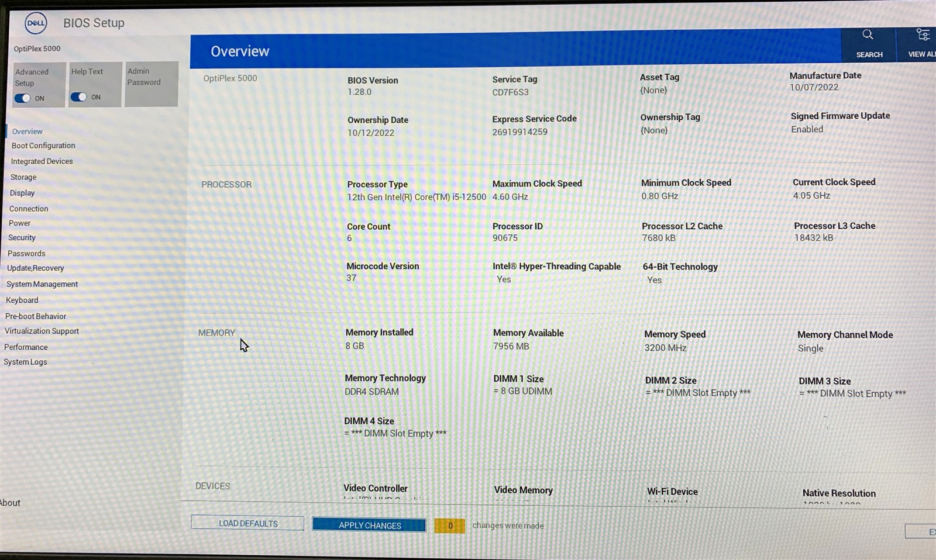Click Ownership Date 10/12/2022
This screenshot has width=936, height=560.
coord(371,133)
